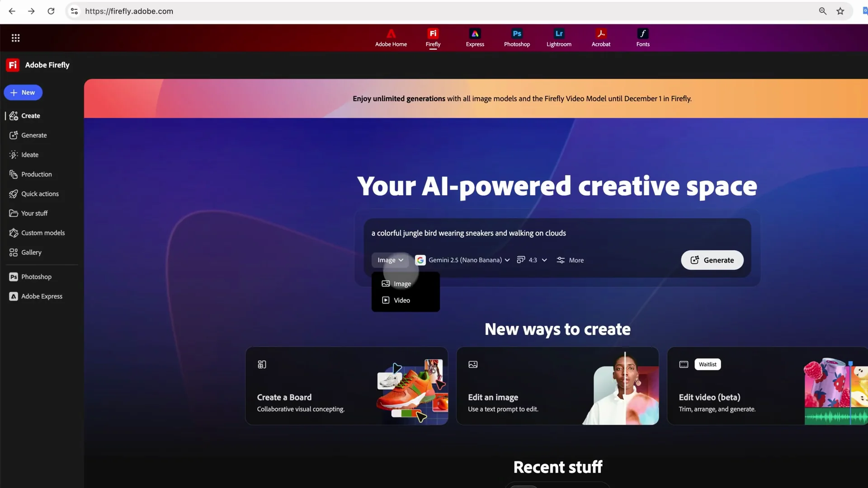Navigate to Ideate in the sidebar

point(29,155)
